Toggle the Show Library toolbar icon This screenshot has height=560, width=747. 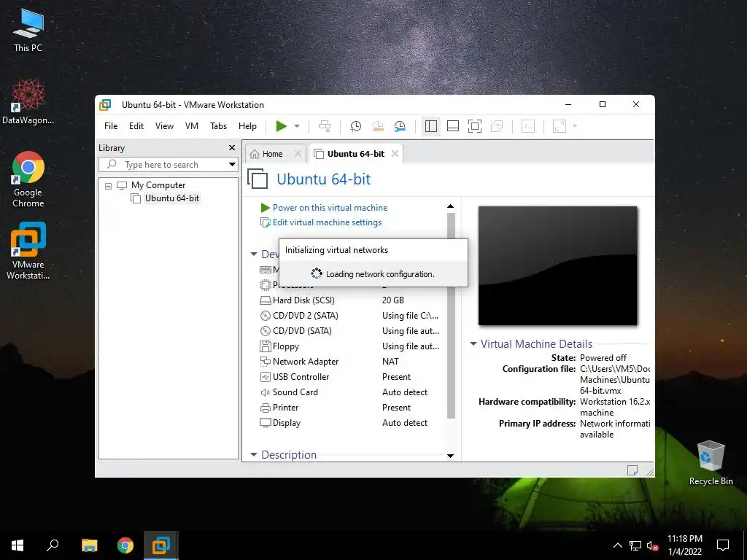(x=430, y=126)
